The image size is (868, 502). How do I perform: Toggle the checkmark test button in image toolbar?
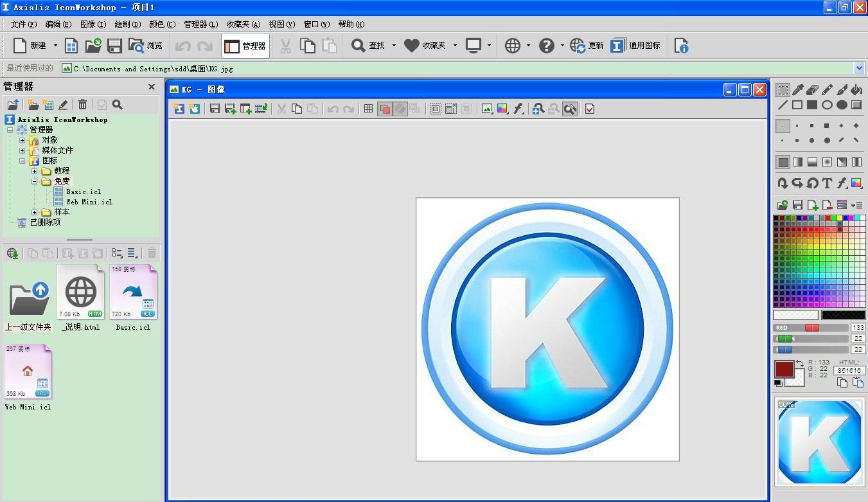coord(590,109)
